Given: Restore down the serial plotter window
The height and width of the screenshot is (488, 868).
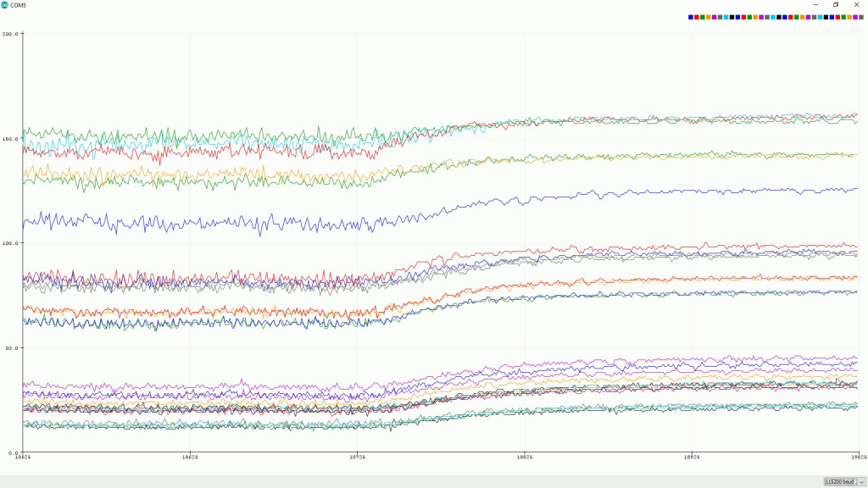Looking at the screenshot, I should [x=835, y=5].
